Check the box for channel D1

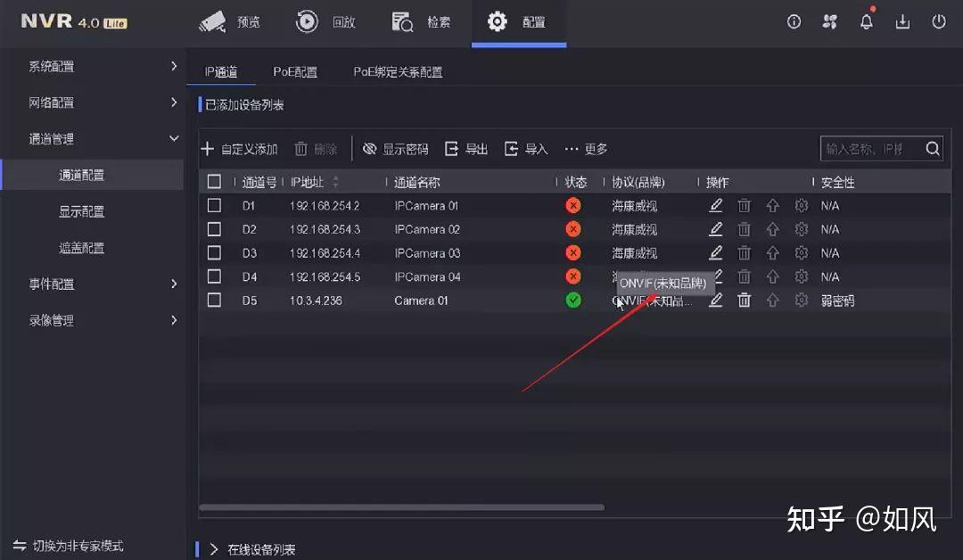[x=214, y=205]
